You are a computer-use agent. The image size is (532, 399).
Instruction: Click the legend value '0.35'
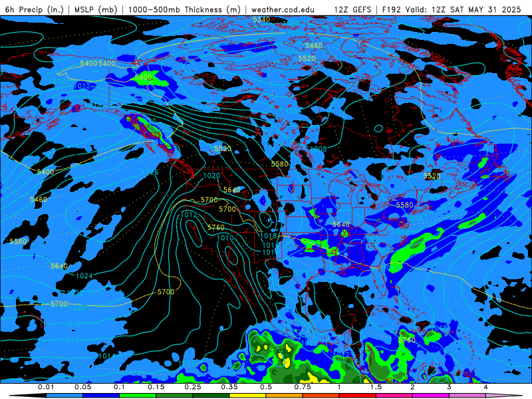pyautogui.click(x=229, y=387)
